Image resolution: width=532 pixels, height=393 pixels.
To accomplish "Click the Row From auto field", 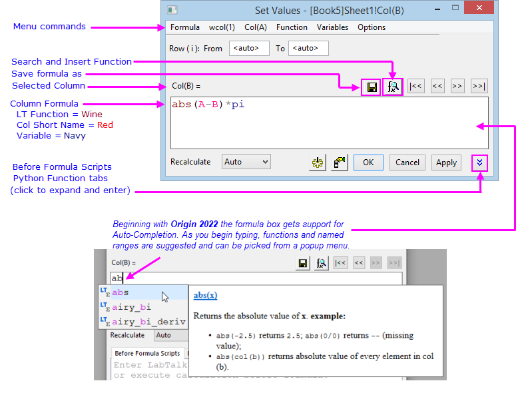I will click(249, 48).
